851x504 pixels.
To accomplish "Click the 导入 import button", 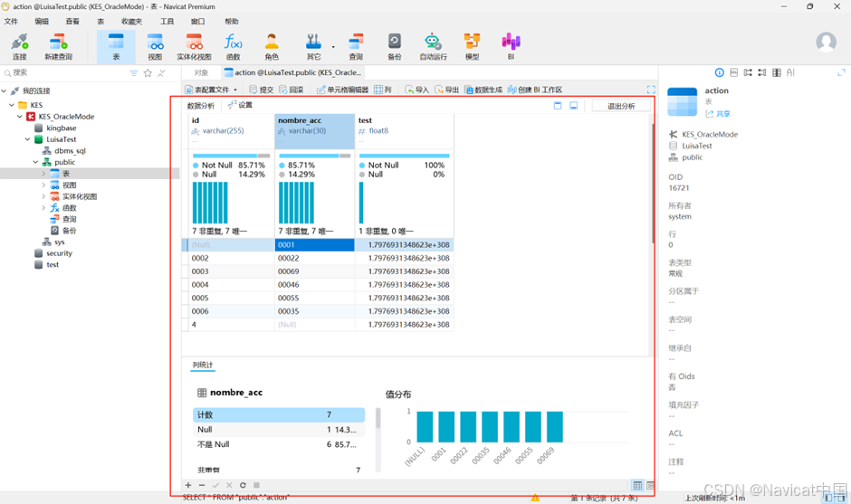I will pyautogui.click(x=416, y=90).
